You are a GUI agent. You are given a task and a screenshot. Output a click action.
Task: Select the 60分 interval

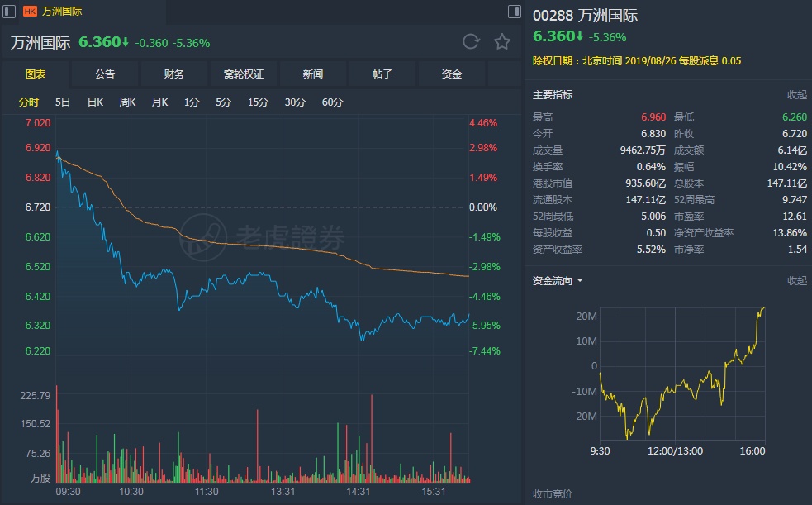click(332, 102)
